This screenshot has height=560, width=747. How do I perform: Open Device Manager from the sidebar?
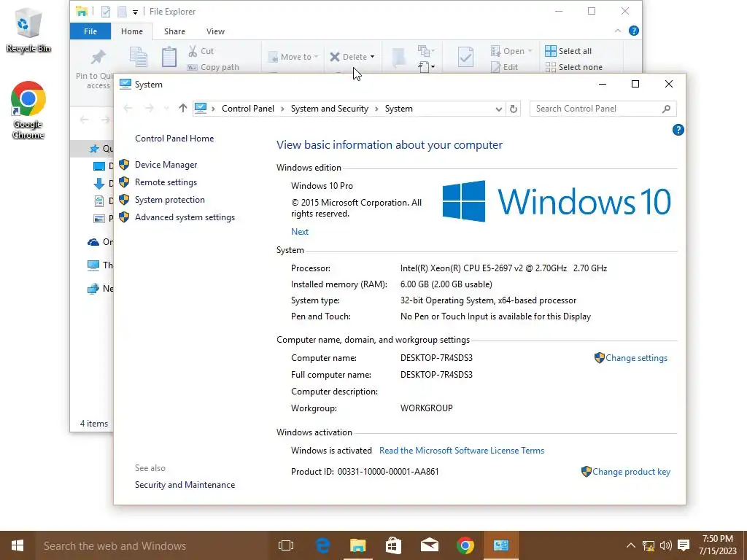click(x=166, y=165)
